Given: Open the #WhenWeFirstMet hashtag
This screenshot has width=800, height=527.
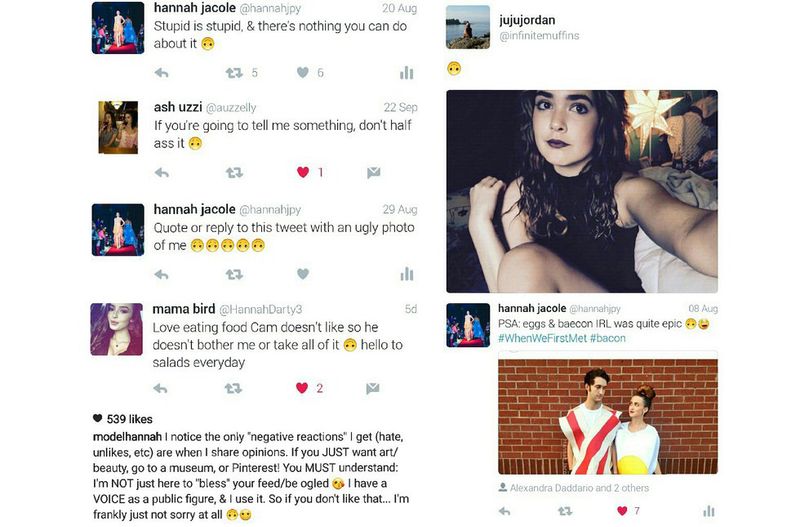Looking at the screenshot, I should pos(542,338).
